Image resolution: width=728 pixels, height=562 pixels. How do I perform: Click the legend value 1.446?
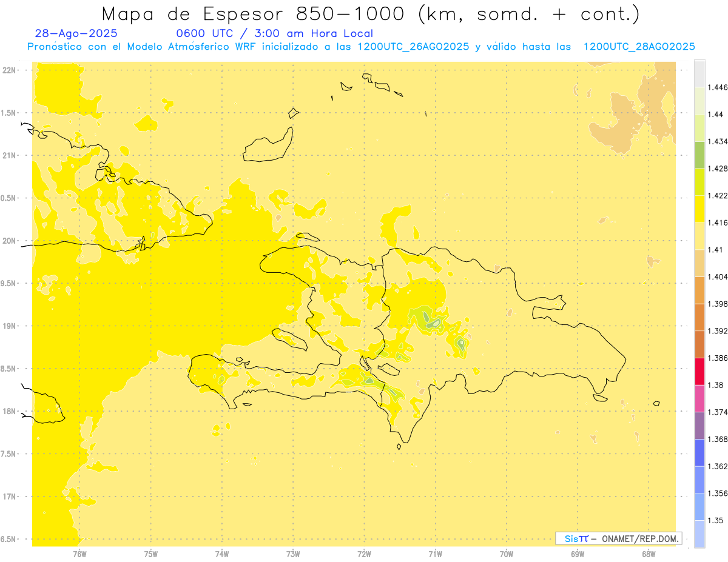(x=718, y=87)
